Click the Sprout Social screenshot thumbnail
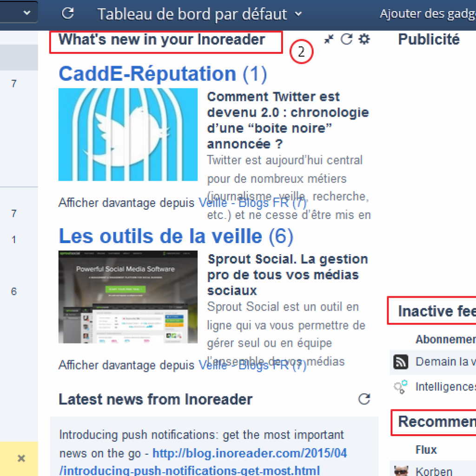 click(x=128, y=297)
